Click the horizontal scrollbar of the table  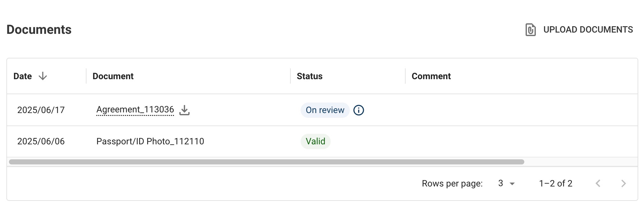[x=266, y=162]
